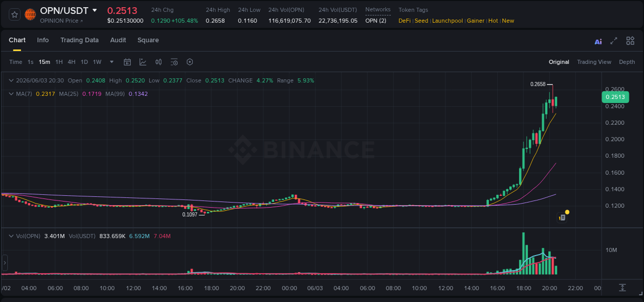Viewport: 644px width, 302px height.
Task: Set chart interval to 15m
Action: pos(45,62)
